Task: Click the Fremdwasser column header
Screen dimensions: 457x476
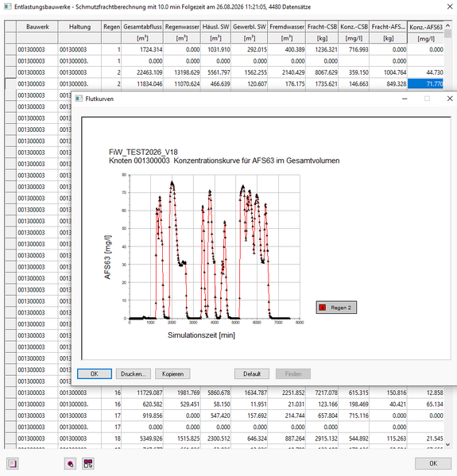Action: point(287,27)
